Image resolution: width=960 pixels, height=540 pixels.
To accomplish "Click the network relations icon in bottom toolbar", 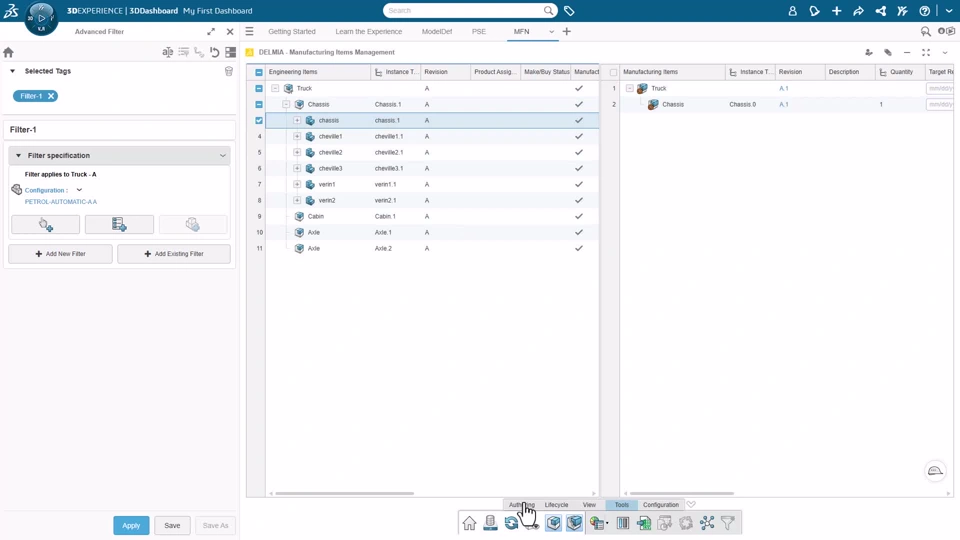I will pos(707,523).
